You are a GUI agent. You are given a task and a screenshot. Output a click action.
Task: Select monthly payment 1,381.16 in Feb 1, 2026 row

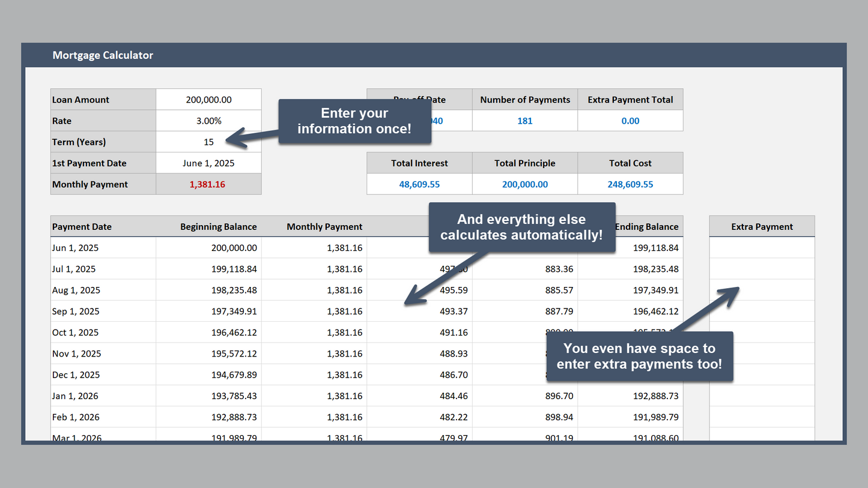pos(314,417)
